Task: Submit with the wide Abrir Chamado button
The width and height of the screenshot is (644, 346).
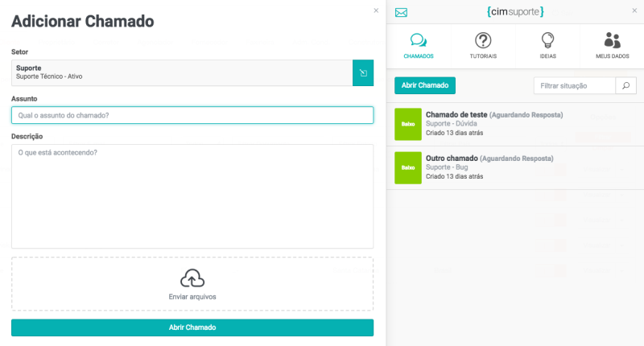Action: pyautogui.click(x=192, y=327)
